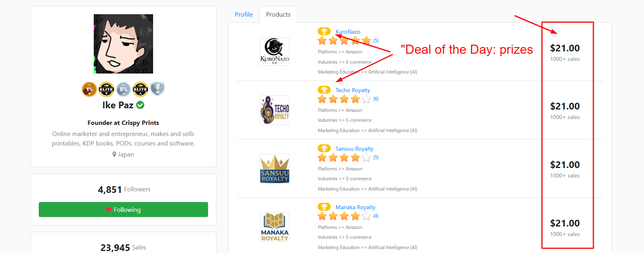Open the Techo Royalty product link
The image size is (644, 253).
pos(353,90)
